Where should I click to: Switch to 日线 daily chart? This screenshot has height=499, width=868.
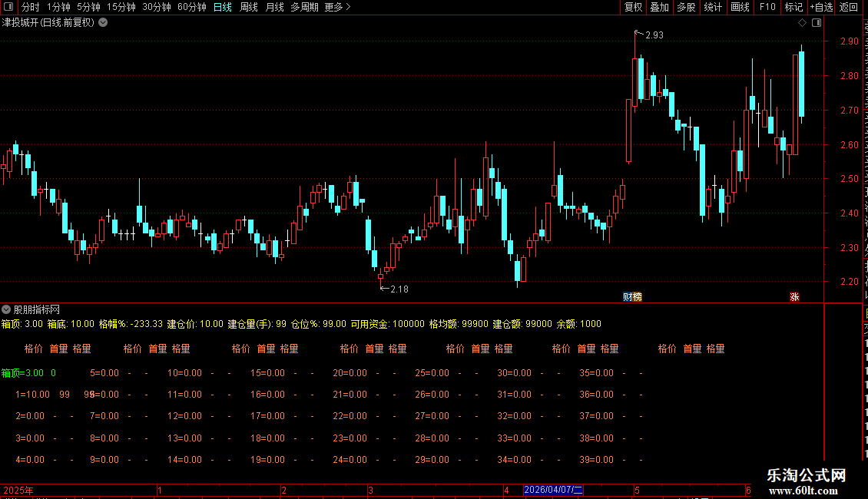(223, 7)
